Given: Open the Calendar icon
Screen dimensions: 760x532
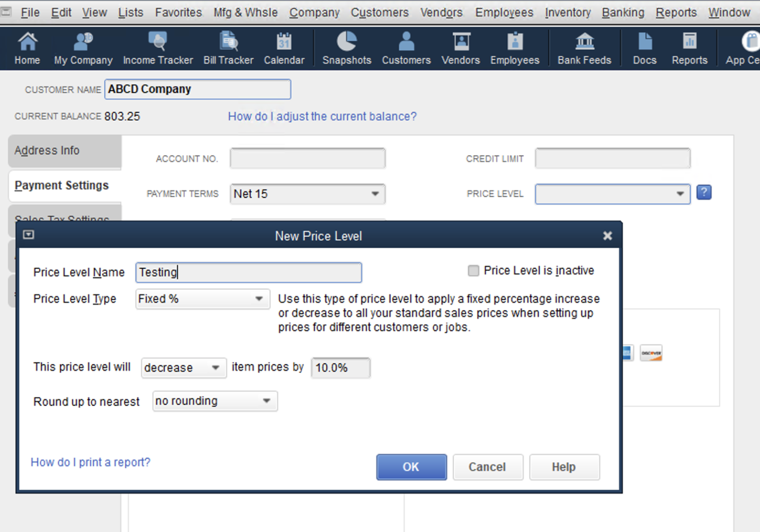Looking at the screenshot, I should point(284,48).
